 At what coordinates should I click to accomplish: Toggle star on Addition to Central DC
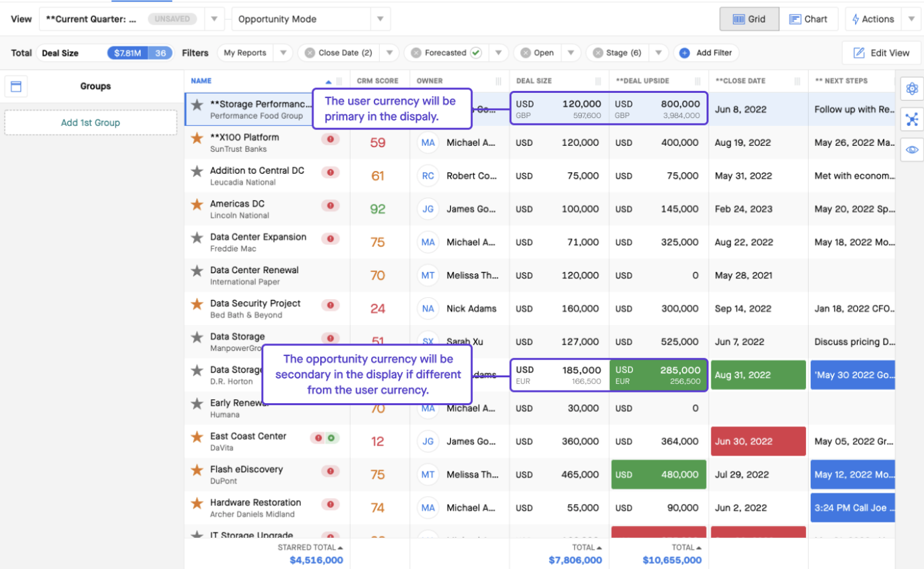click(197, 171)
